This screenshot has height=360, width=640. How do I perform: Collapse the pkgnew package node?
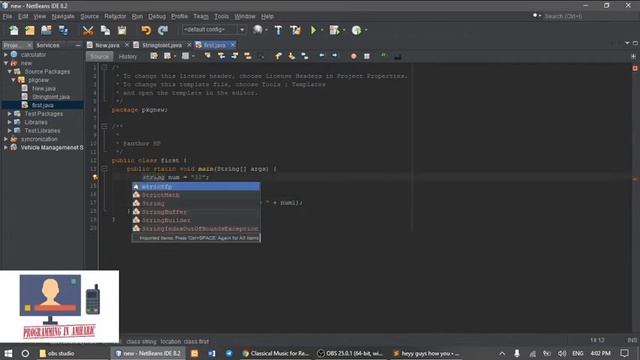13,80
